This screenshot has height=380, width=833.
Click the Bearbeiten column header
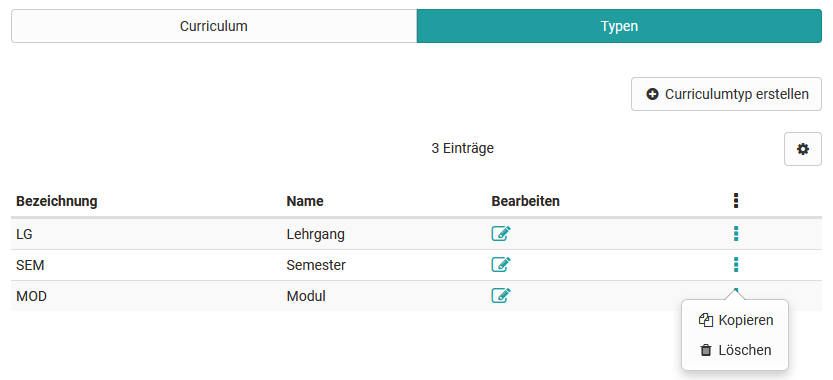pyautogui.click(x=525, y=201)
